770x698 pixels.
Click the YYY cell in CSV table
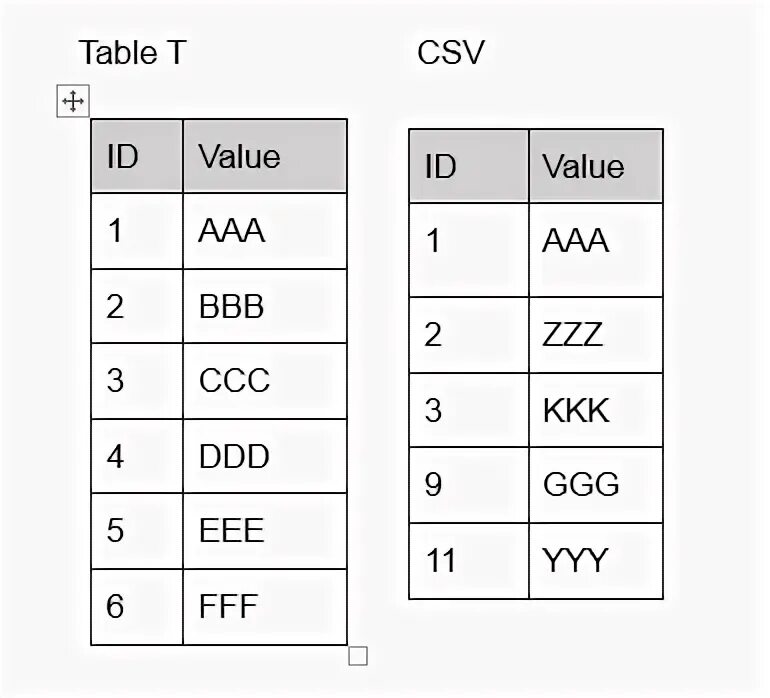[595, 561]
